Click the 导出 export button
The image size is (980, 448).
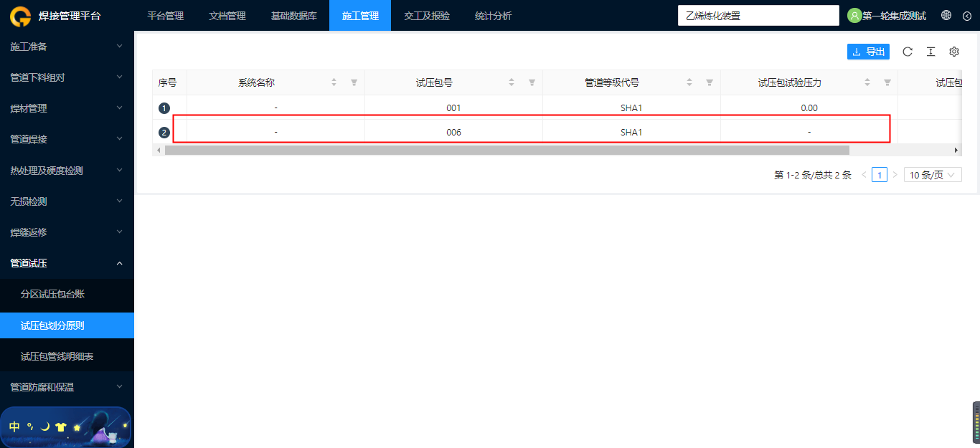pyautogui.click(x=868, y=52)
